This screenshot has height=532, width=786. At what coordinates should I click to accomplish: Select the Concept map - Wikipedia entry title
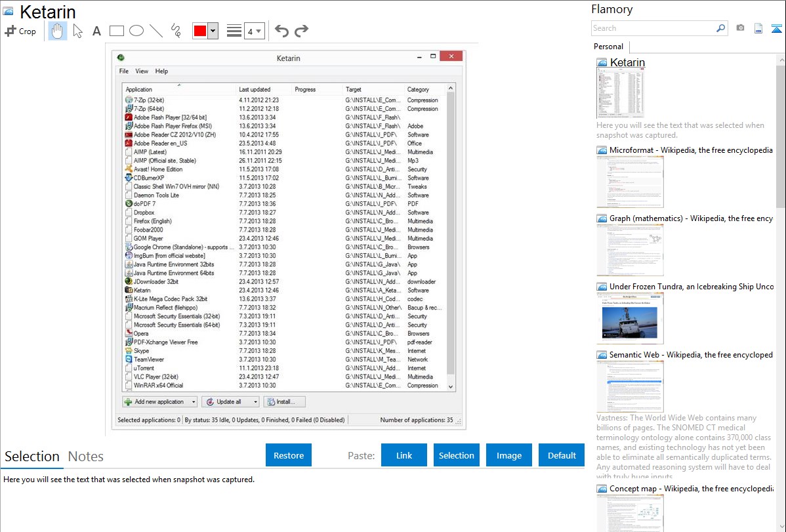(692, 488)
